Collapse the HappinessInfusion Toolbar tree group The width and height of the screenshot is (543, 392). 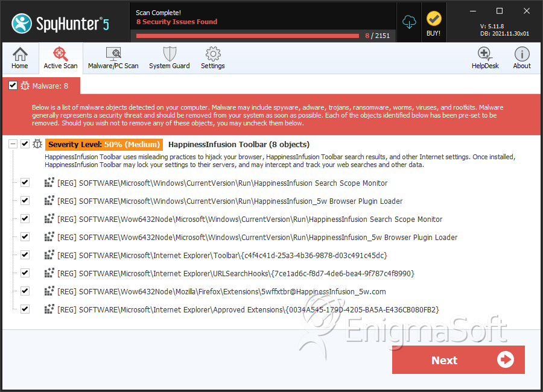pyautogui.click(x=13, y=144)
